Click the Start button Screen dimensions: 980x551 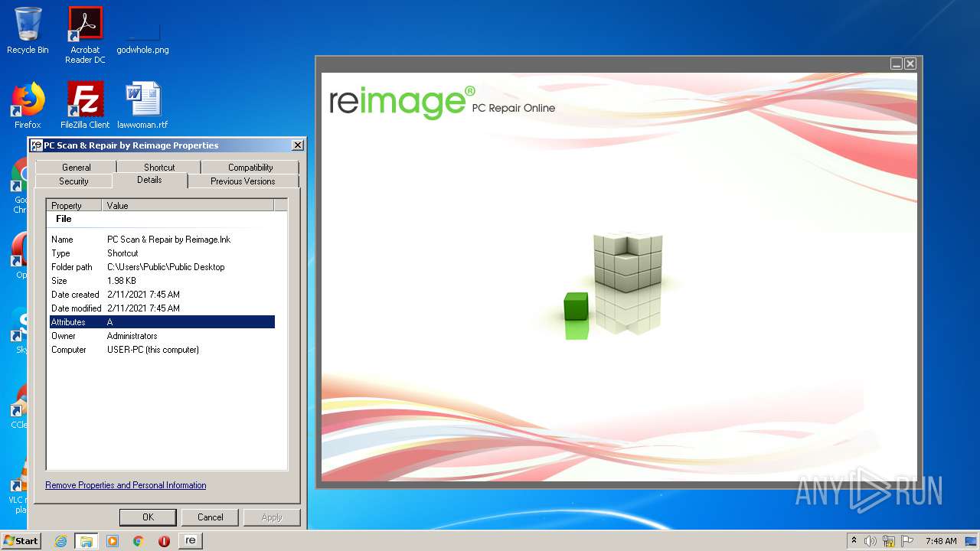(x=21, y=540)
